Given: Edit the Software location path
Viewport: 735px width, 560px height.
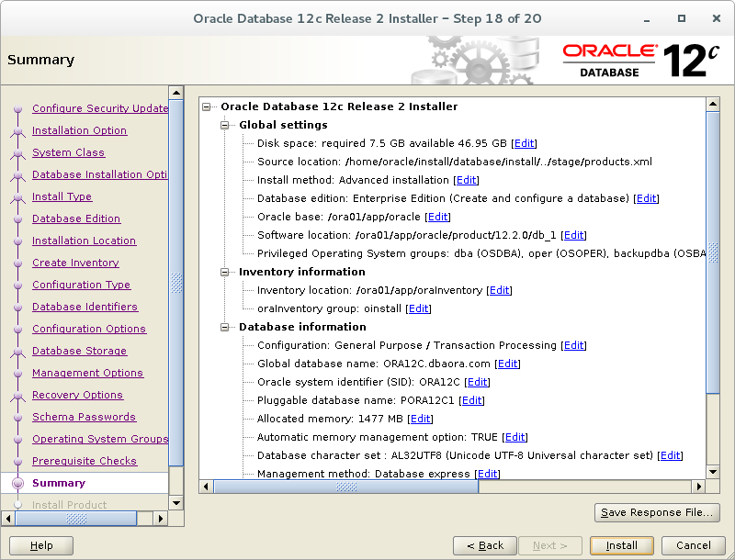Looking at the screenshot, I should [573, 235].
